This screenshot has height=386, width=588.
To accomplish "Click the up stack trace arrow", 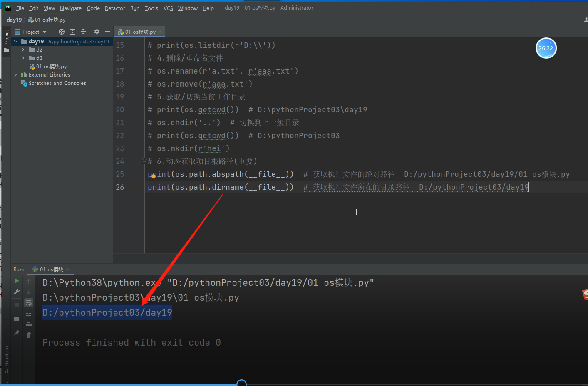I will 29,281.
